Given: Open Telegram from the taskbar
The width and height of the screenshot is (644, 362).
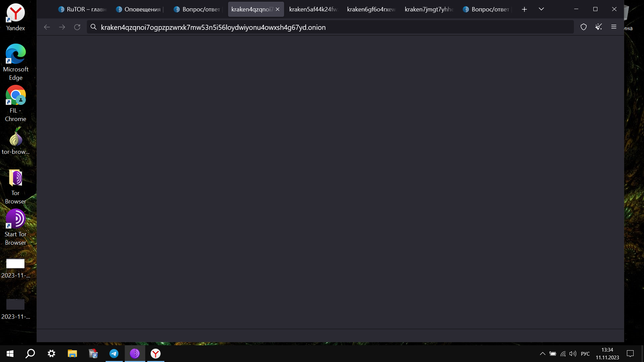Looking at the screenshot, I should pyautogui.click(x=114, y=354).
